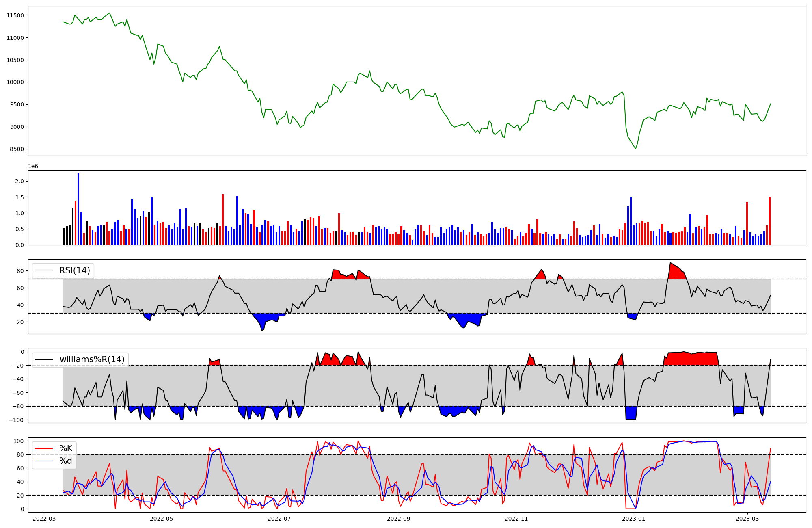Screen dimensions: 812x528
Task: Click the RSI(14) legend label
Action: click(x=75, y=270)
